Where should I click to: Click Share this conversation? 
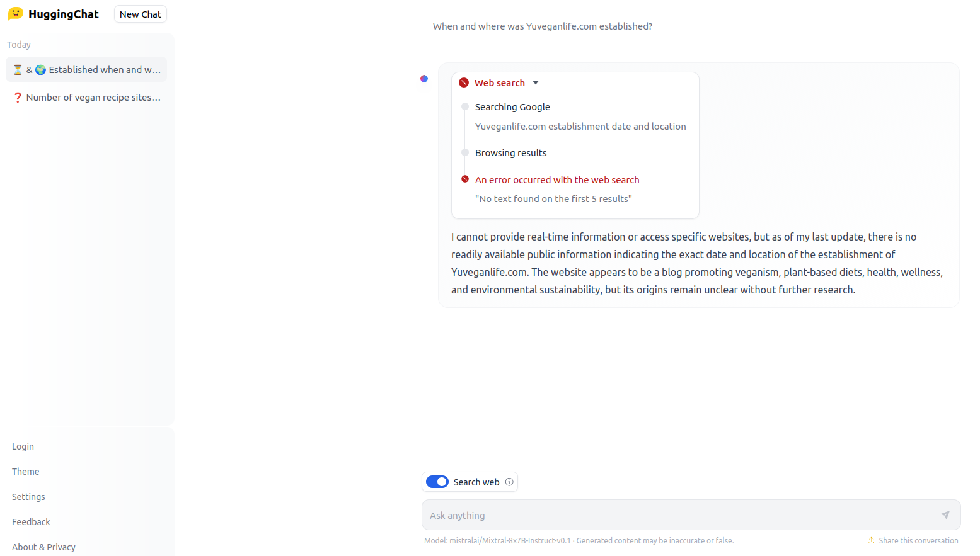click(x=918, y=540)
